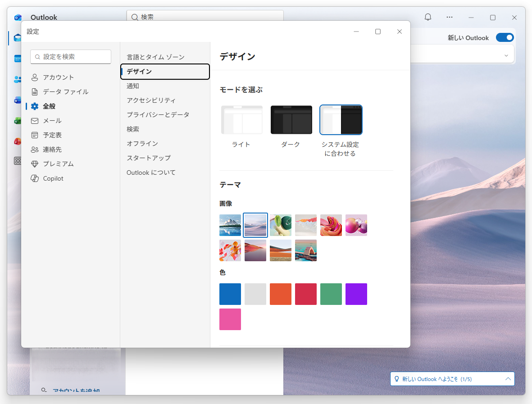532x404 pixels.
Task: Select the lavender dunes theme image
Action: (x=255, y=225)
